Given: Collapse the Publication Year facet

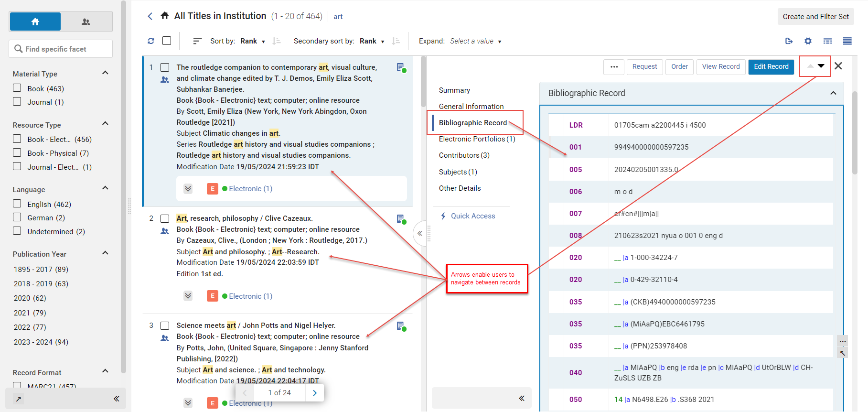Looking at the screenshot, I should point(106,253).
